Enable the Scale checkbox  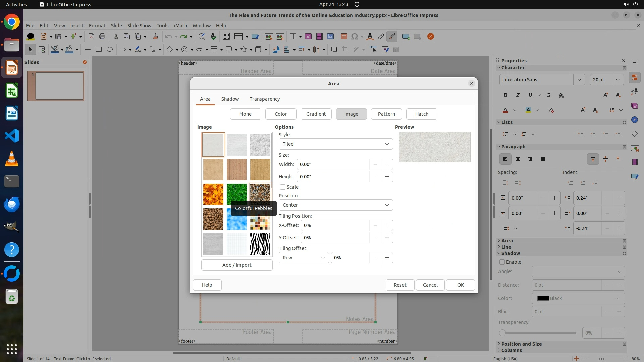pos(283,187)
